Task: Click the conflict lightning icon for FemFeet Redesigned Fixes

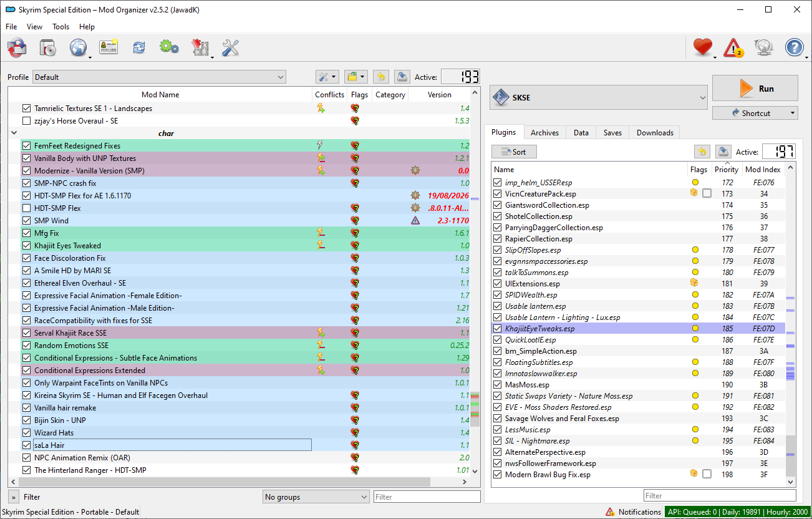Action: (x=321, y=145)
